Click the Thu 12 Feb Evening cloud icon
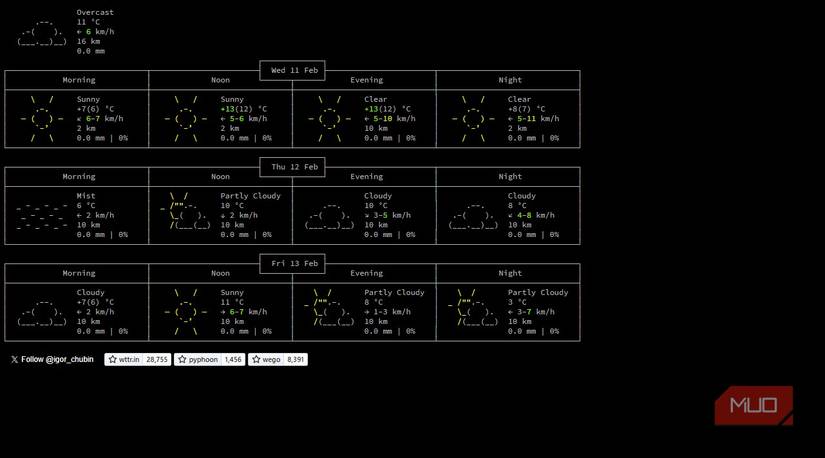 tap(329, 215)
